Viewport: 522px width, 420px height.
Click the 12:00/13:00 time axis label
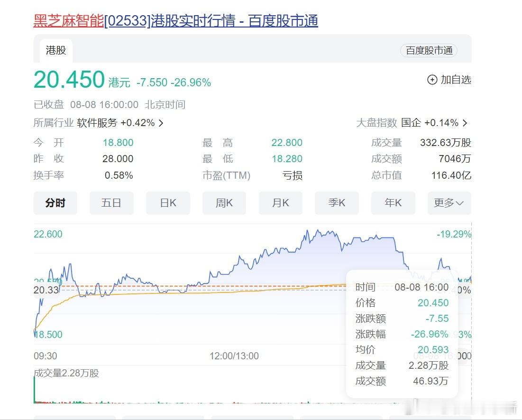coord(234,356)
